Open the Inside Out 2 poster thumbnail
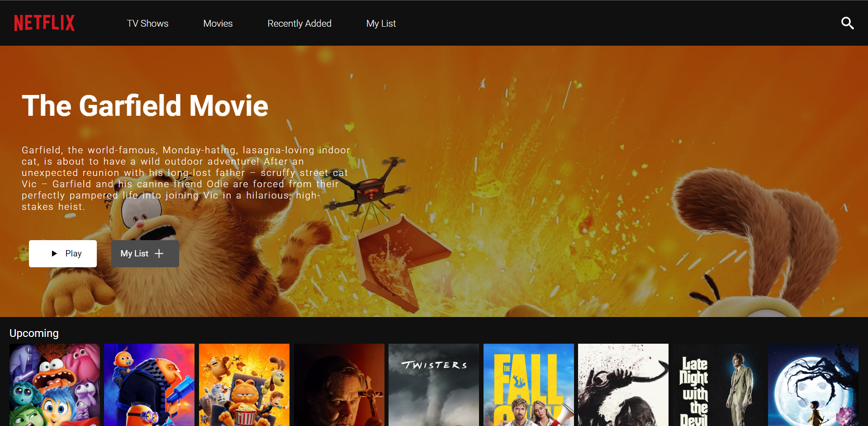 55,385
